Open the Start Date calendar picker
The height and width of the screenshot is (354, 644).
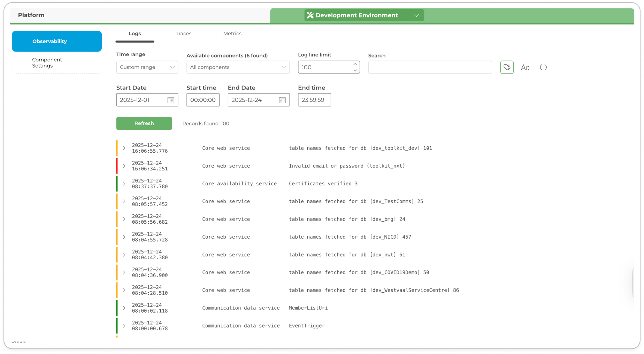tap(171, 100)
